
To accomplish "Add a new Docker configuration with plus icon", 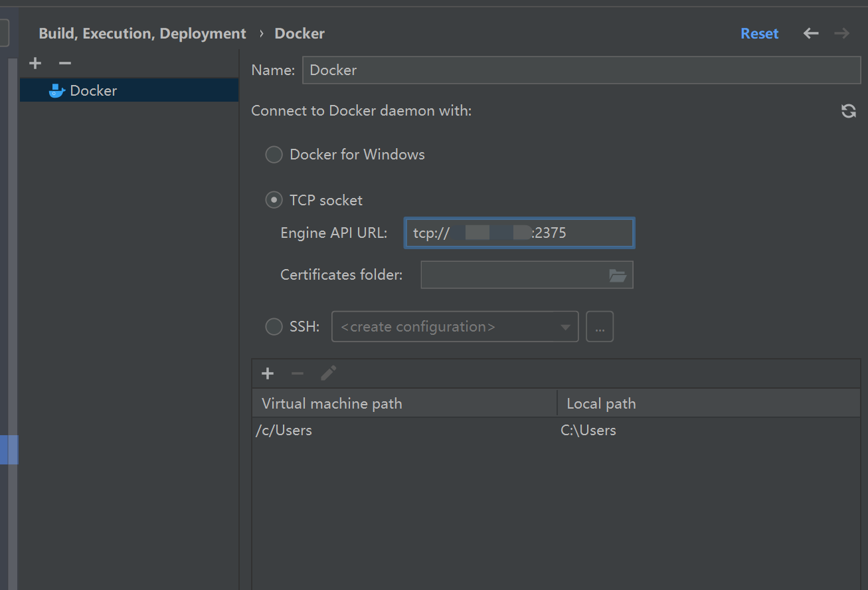I will (x=35, y=63).
